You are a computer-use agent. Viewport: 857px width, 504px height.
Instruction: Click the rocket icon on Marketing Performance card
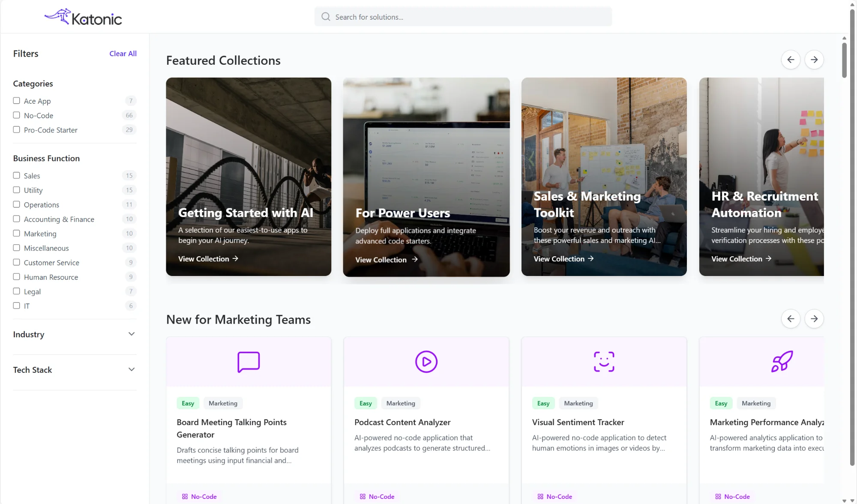coord(781,361)
